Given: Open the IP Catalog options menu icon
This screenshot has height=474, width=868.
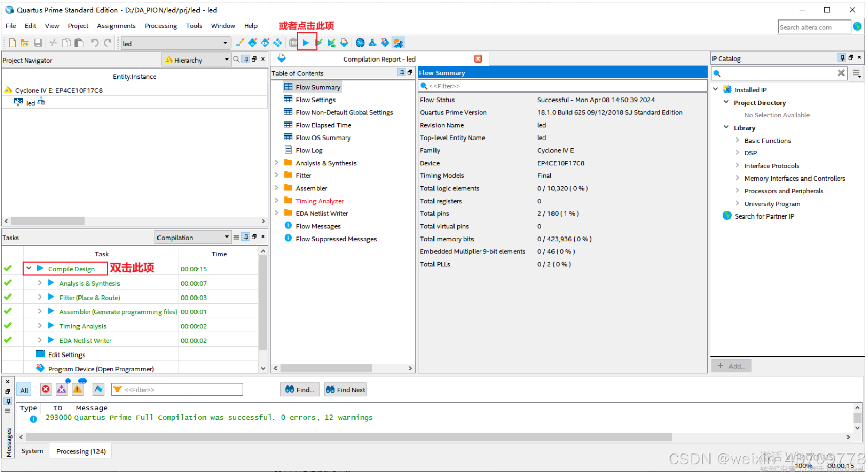Looking at the screenshot, I should 856,73.
